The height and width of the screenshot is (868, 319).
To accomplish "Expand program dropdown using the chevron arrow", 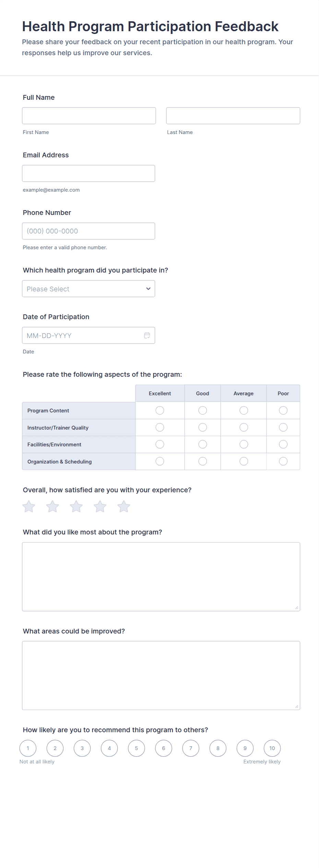I will 148,289.
